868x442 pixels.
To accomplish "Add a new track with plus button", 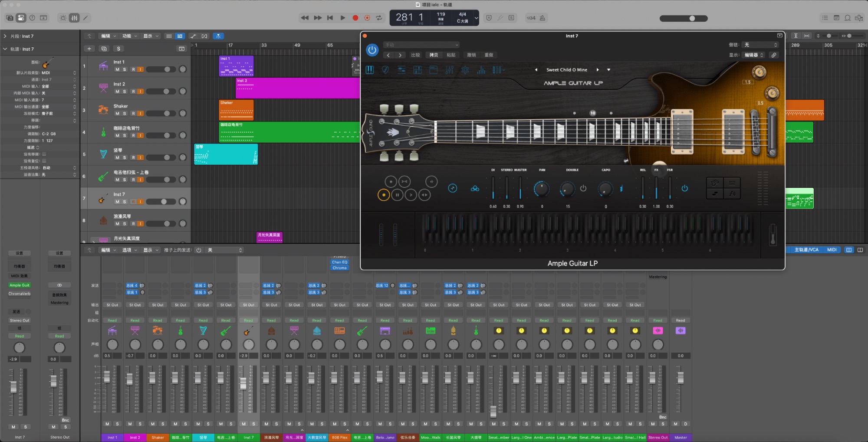I will point(89,49).
